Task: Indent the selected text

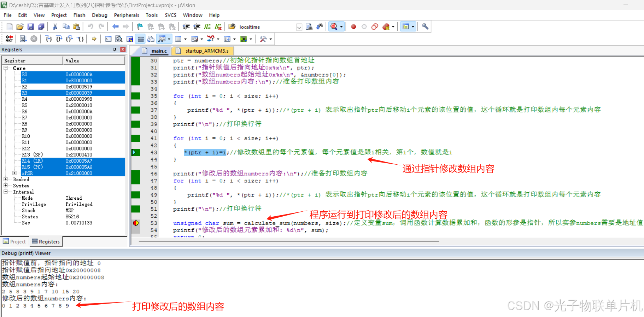Action: (x=186, y=27)
